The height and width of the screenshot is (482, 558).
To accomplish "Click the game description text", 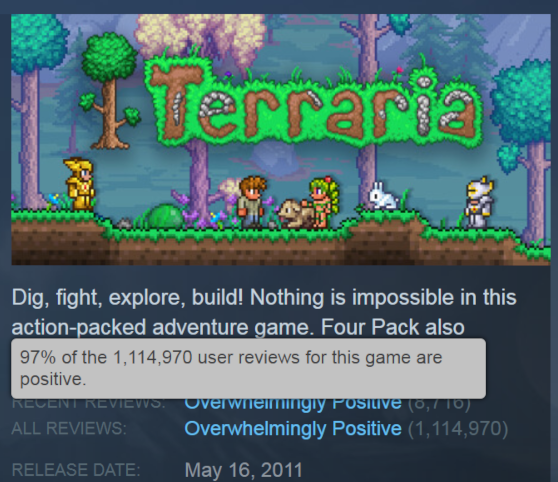I will (x=264, y=312).
